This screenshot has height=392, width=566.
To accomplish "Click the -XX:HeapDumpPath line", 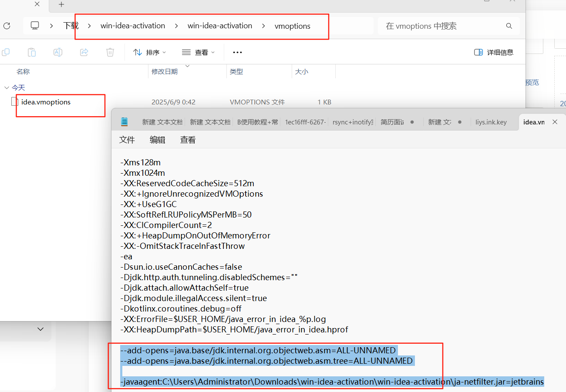I will pyautogui.click(x=234, y=329).
